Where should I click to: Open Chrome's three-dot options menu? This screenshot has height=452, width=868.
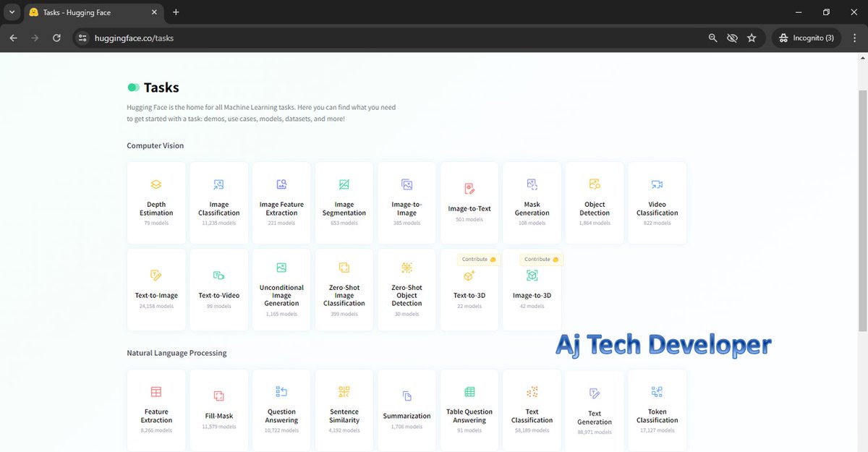[x=854, y=37]
